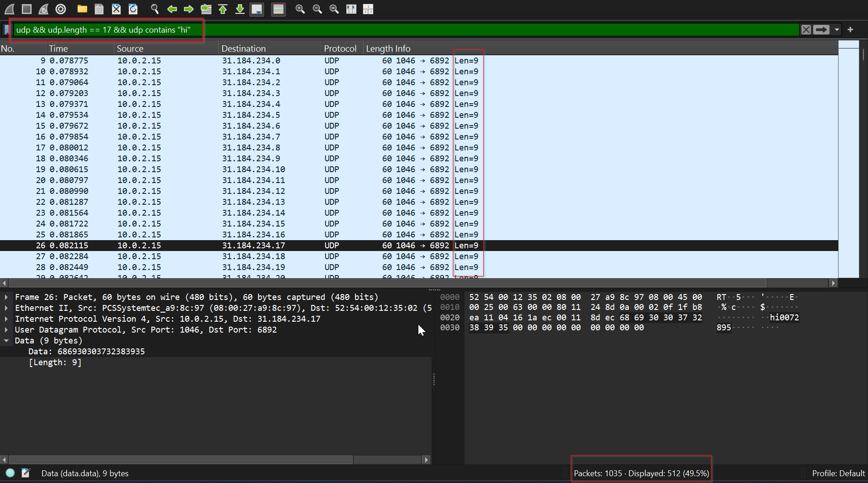Sort by the Length column
Image resolution: width=868 pixels, height=483 pixels.
click(379, 48)
